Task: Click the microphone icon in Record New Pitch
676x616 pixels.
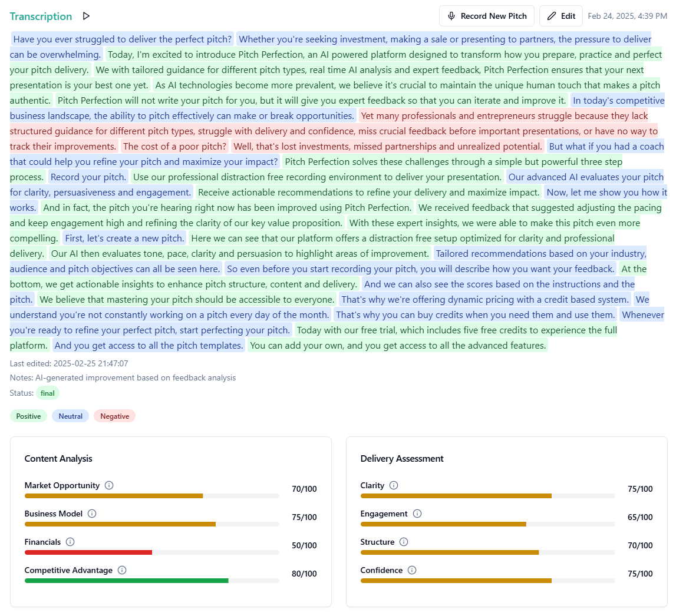Action: [x=451, y=16]
